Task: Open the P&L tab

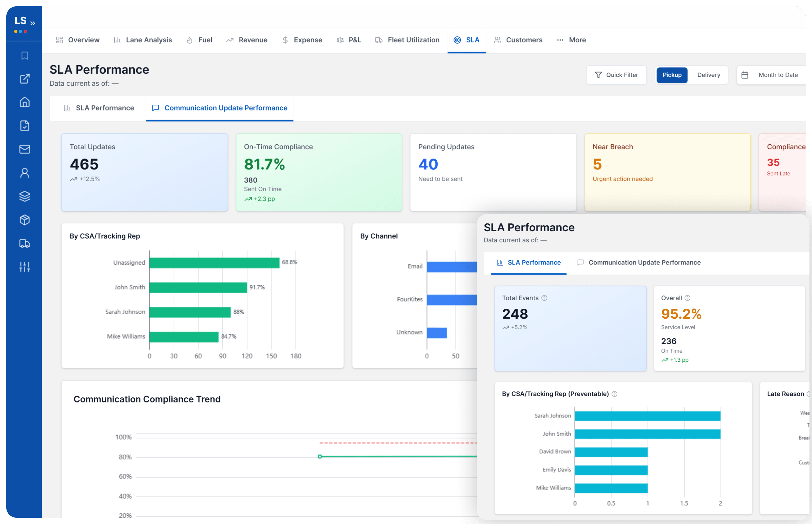Action: pos(348,40)
